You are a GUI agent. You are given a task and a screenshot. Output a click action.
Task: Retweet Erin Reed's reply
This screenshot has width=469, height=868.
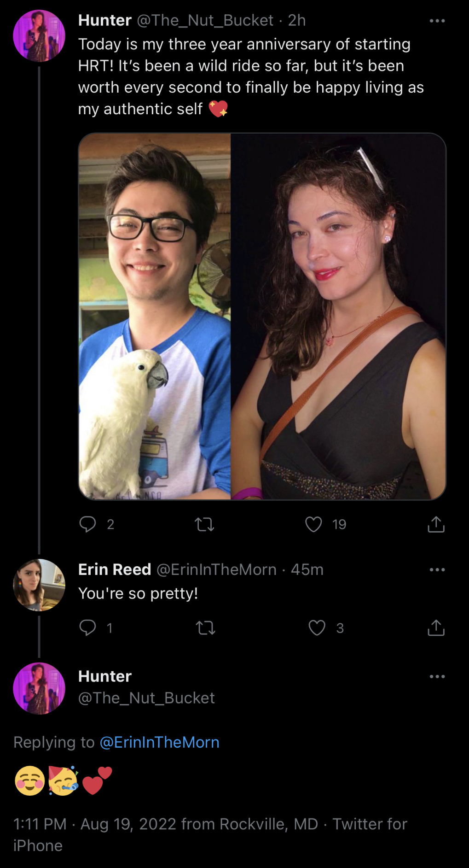pyautogui.click(x=205, y=628)
